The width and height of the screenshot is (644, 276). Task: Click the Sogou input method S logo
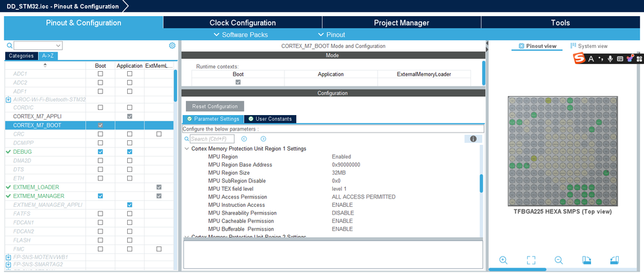[x=579, y=59]
